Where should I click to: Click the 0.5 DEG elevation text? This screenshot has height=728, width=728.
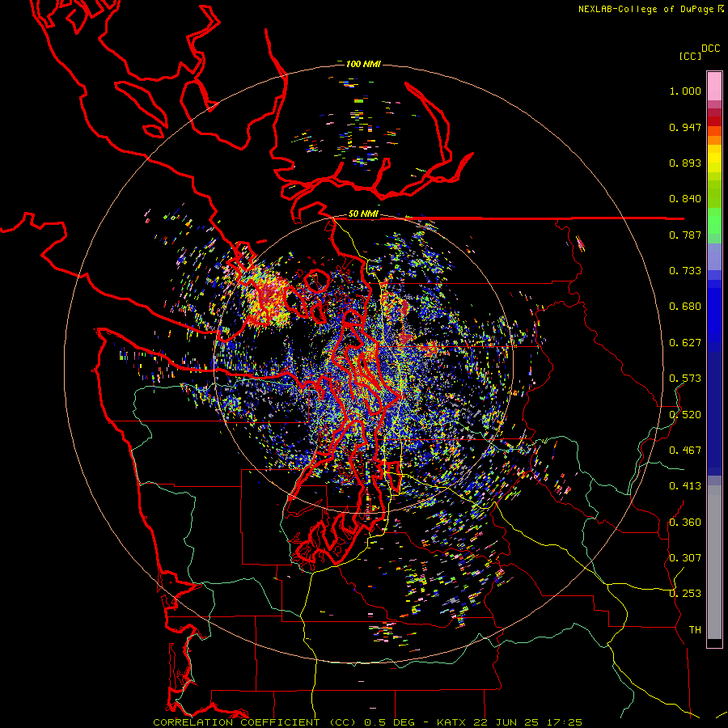click(x=389, y=722)
